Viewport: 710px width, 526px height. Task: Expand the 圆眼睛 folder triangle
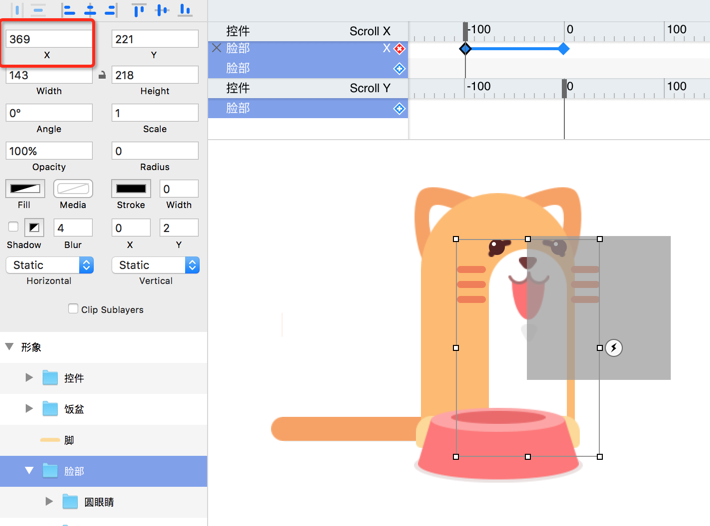(x=49, y=501)
